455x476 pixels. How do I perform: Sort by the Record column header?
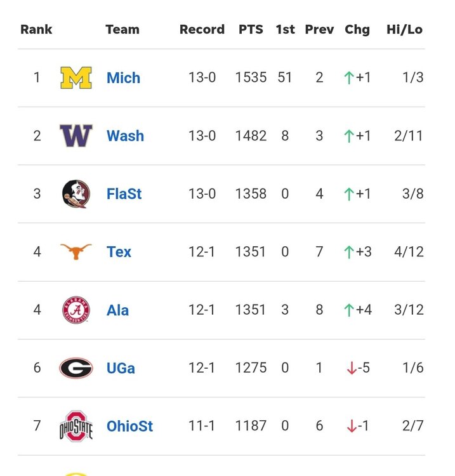click(x=202, y=29)
